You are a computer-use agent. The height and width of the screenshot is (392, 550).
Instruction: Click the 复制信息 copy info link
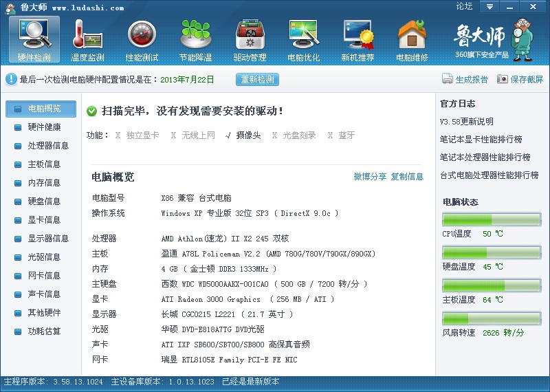pos(407,177)
